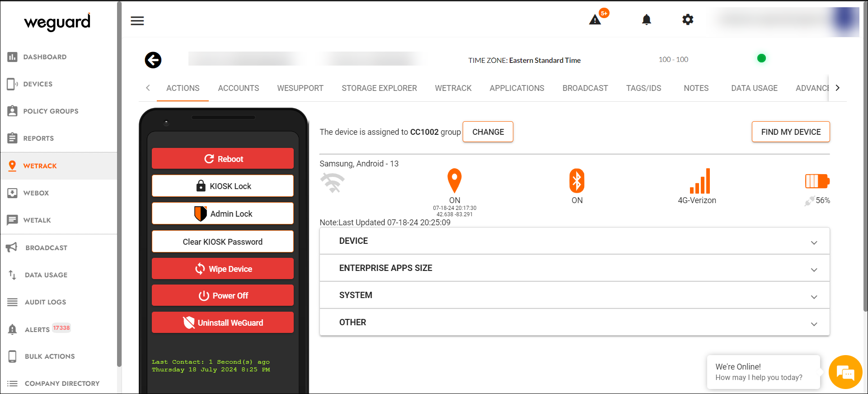Click the Bulk Actions phone sidebar icon
Screen dimensions: 868x394
pyautogui.click(x=12, y=356)
